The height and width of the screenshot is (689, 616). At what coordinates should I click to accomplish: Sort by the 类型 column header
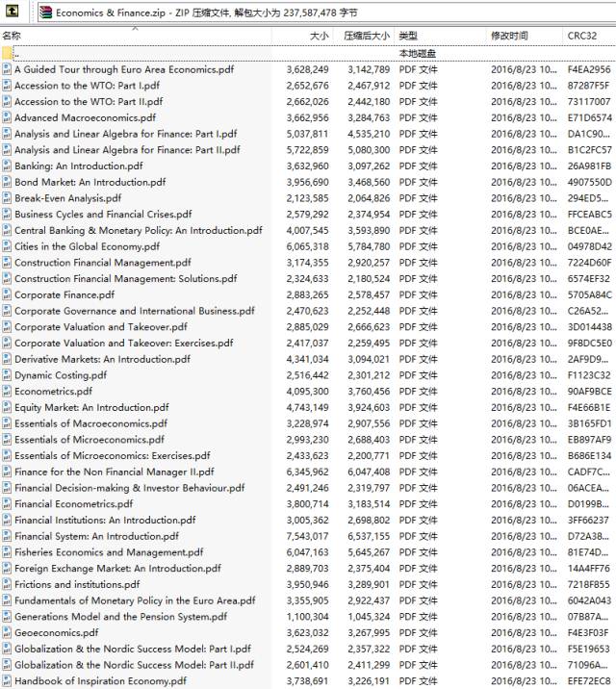click(x=440, y=36)
